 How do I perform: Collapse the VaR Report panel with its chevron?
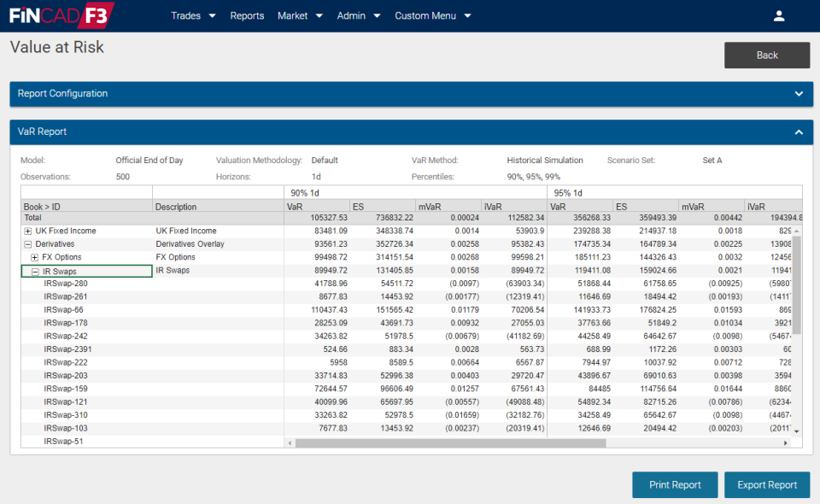pyautogui.click(x=799, y=132)
